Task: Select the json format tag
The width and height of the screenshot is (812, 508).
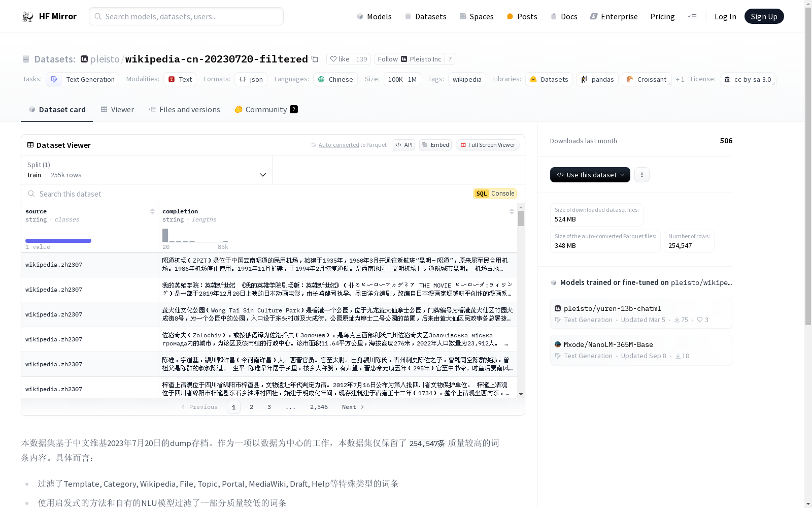Action: 251,79
